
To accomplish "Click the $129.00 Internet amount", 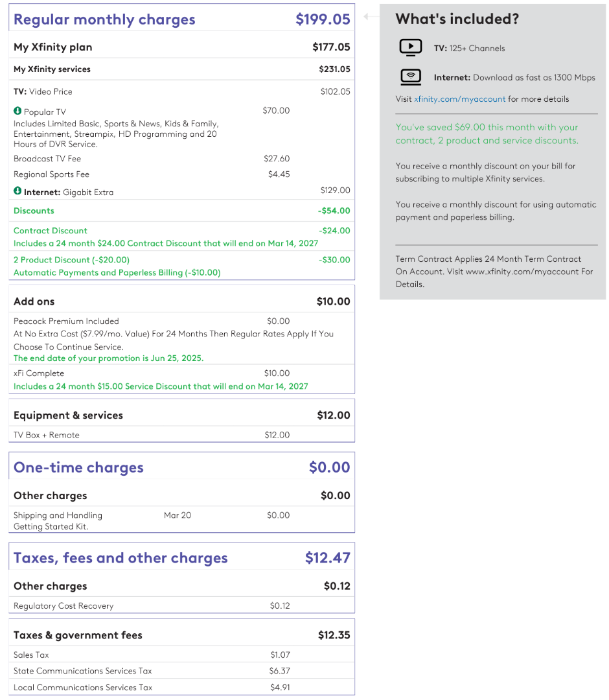I will [x=336, y=190].
